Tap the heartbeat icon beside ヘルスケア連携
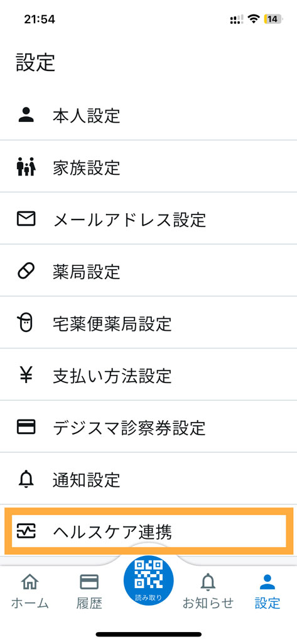The height and width of the screenshot is (644, 297). point(26,531)
